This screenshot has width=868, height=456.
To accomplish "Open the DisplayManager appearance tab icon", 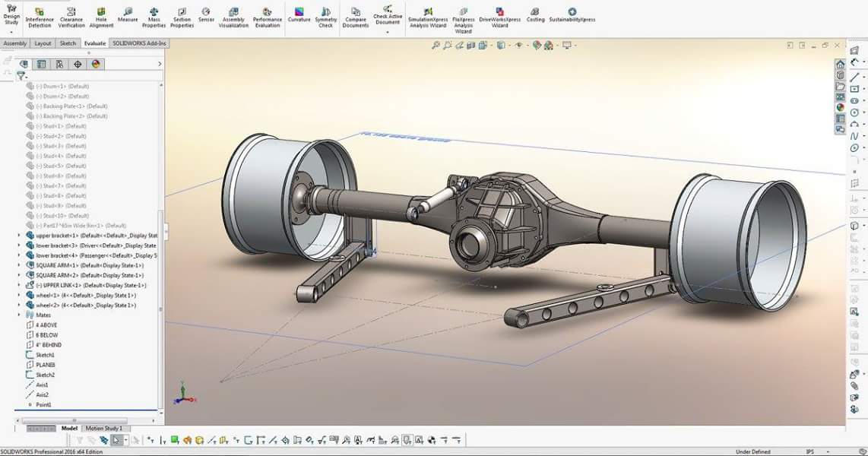I will 96,64.
